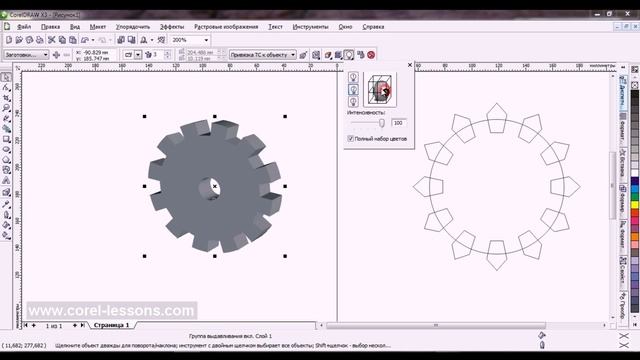This screenshot has width=640, height=360.
Task: Select the Interactive Extrude tool in the toolbox
Action: coord(6,192)
